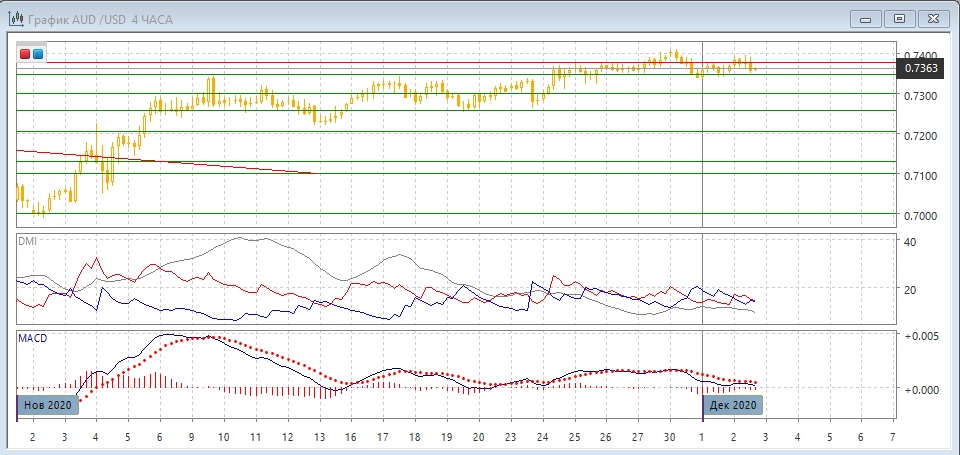Click date 30 on the time axis

tap(670, 438)
